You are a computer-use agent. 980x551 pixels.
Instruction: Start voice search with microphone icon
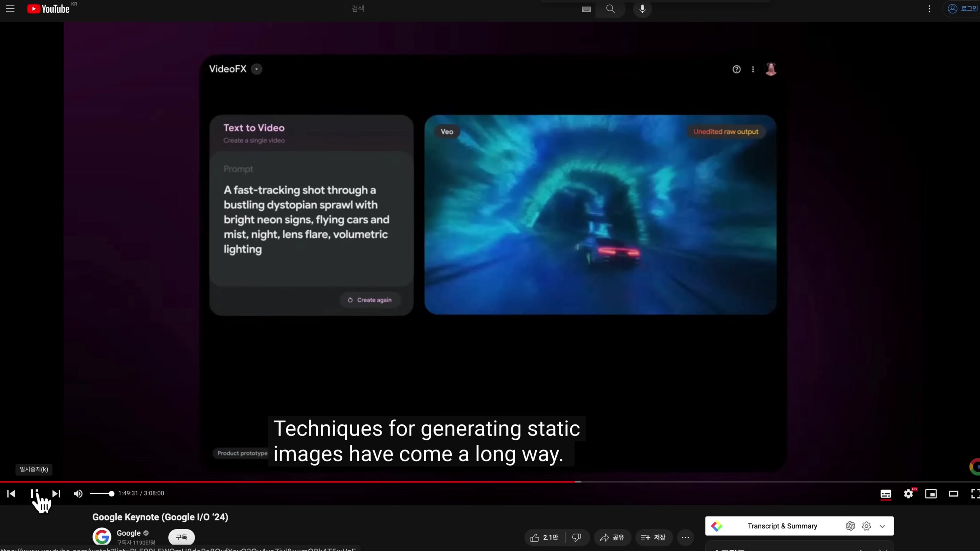pos(642,8)
